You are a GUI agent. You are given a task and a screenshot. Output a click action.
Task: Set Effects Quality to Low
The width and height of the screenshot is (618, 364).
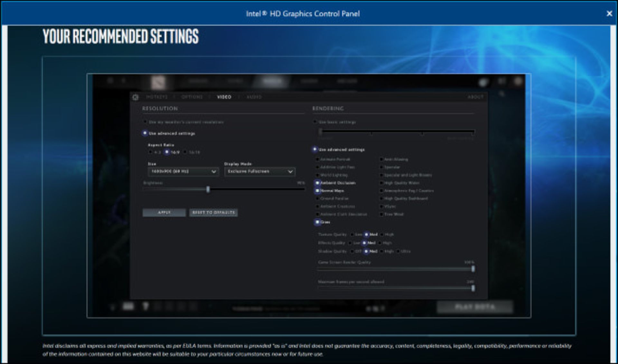350,243
